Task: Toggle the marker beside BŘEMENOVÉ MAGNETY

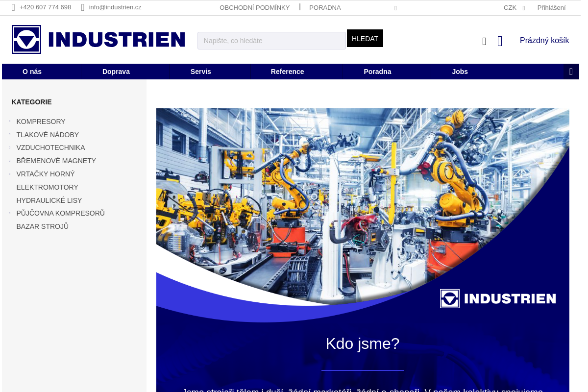Action: click(9, 160)
